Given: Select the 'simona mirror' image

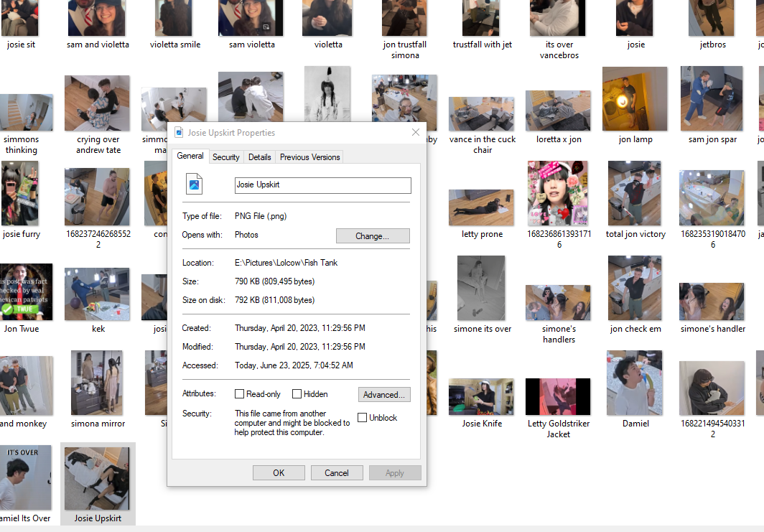Looking at the screenshot, I should [x=97, y=383].
